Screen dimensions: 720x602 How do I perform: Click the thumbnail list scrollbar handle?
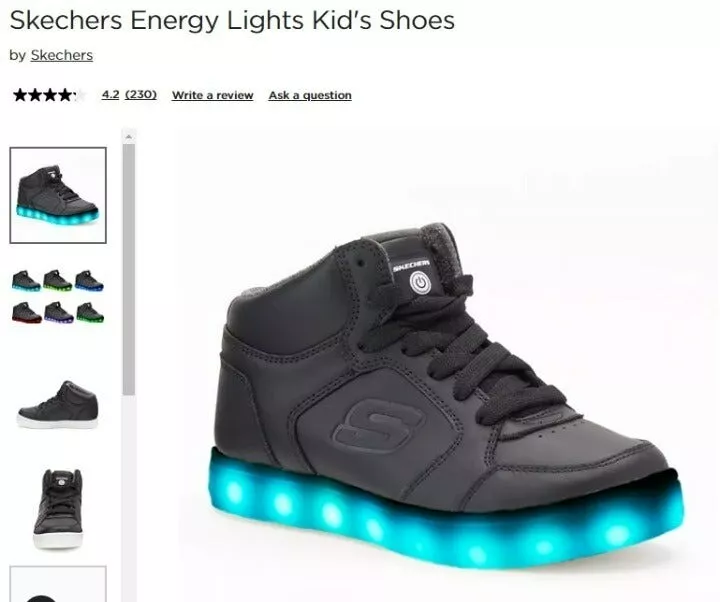129,270
